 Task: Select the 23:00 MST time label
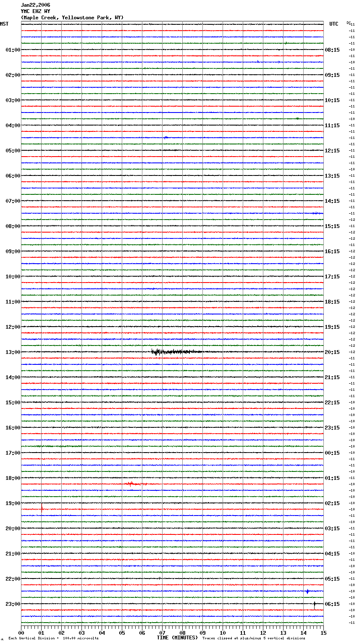click(13, 604)
